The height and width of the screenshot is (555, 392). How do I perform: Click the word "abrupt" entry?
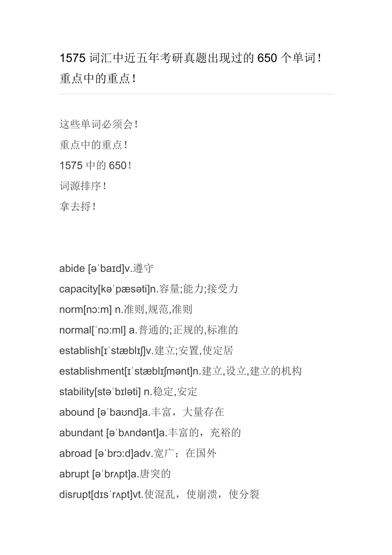click(x=74, y=474)
